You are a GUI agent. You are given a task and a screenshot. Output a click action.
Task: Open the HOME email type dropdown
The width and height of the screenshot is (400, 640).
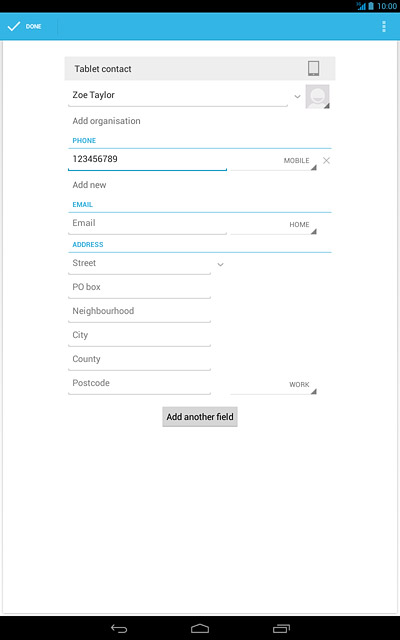(273, 224)
